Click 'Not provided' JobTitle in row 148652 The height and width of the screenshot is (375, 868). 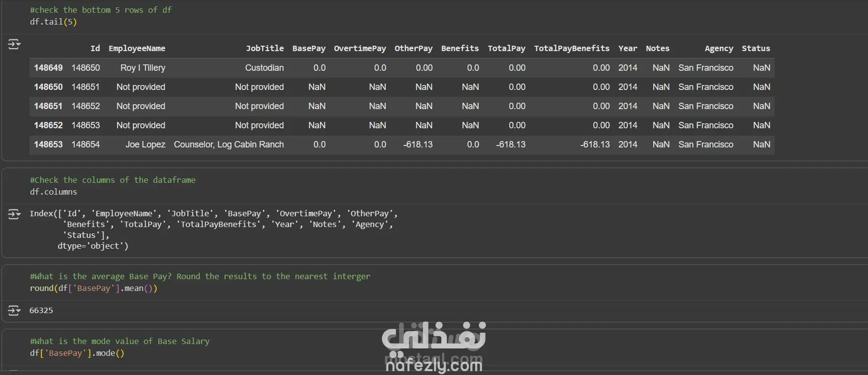(x=259, y=125)
